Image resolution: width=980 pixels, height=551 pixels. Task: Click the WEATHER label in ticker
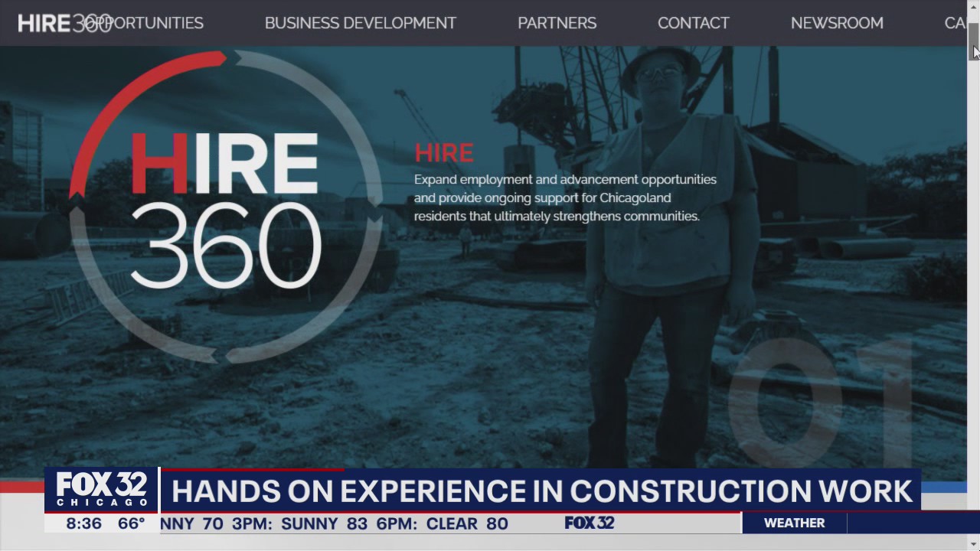point(794,523)
